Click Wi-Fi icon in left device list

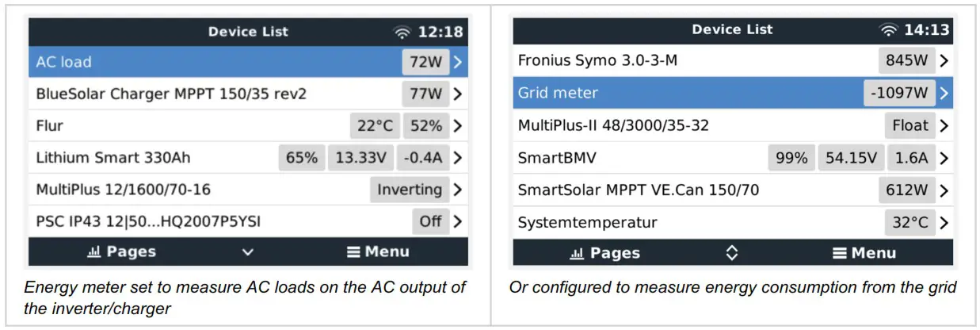coord(402,33)
